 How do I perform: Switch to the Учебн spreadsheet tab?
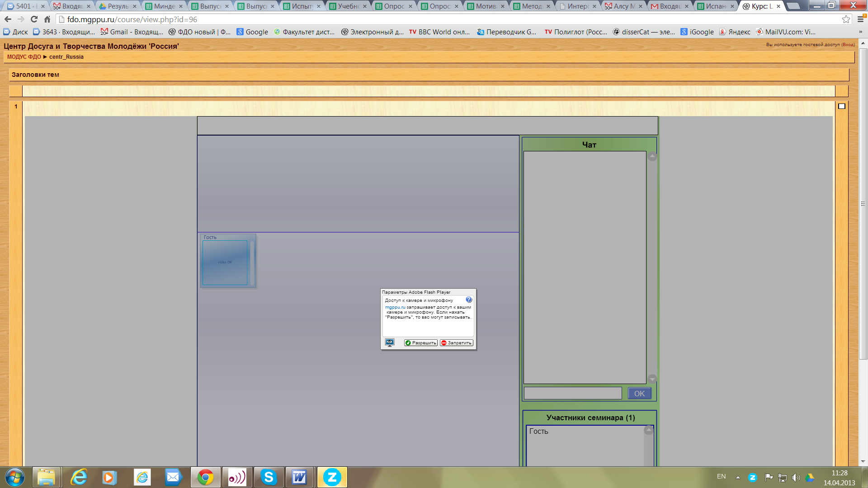pos(348,6)
